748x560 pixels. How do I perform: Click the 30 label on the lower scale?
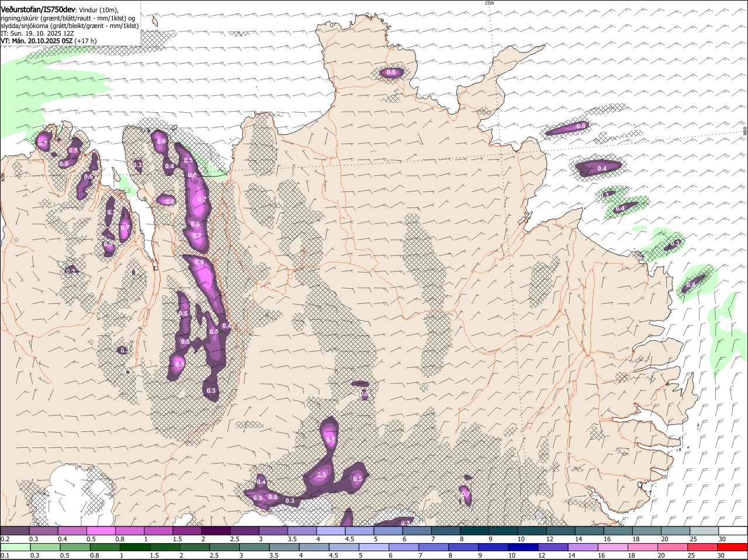(x=722, y=555)
